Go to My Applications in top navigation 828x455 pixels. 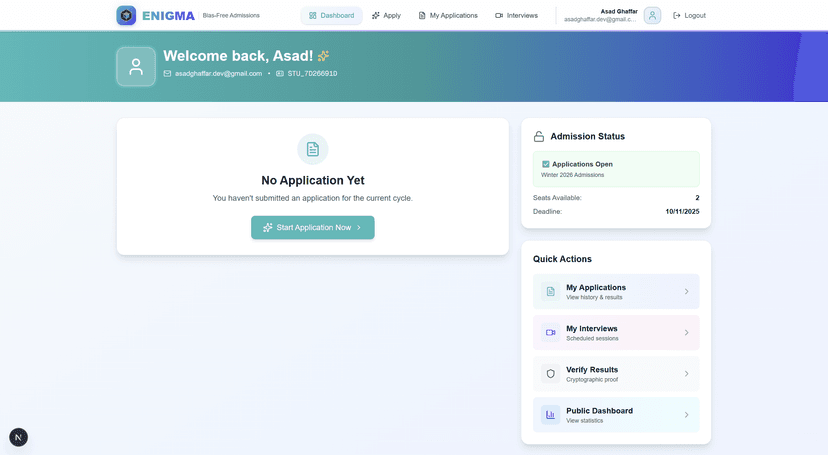coord(447,15)
